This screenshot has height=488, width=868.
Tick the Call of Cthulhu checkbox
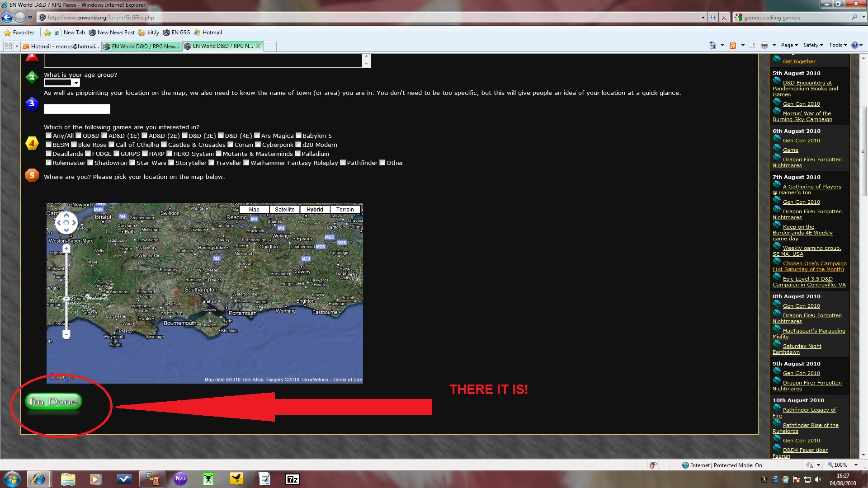111,145
